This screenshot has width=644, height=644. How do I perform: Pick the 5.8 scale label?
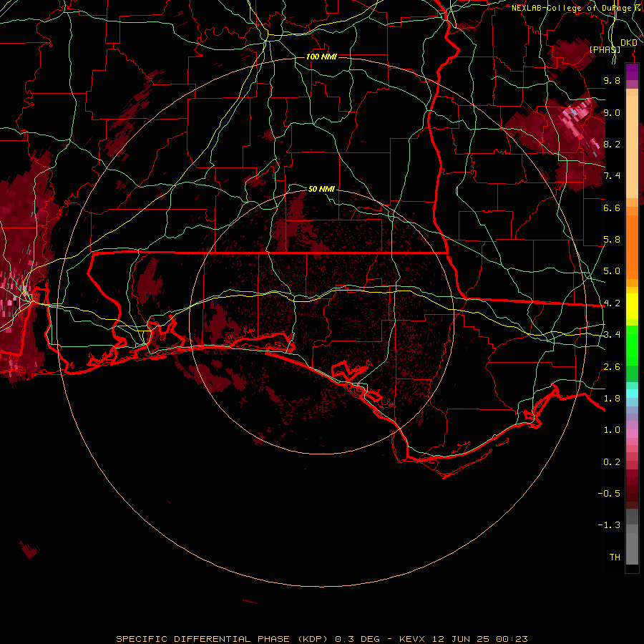click(612, 240)
